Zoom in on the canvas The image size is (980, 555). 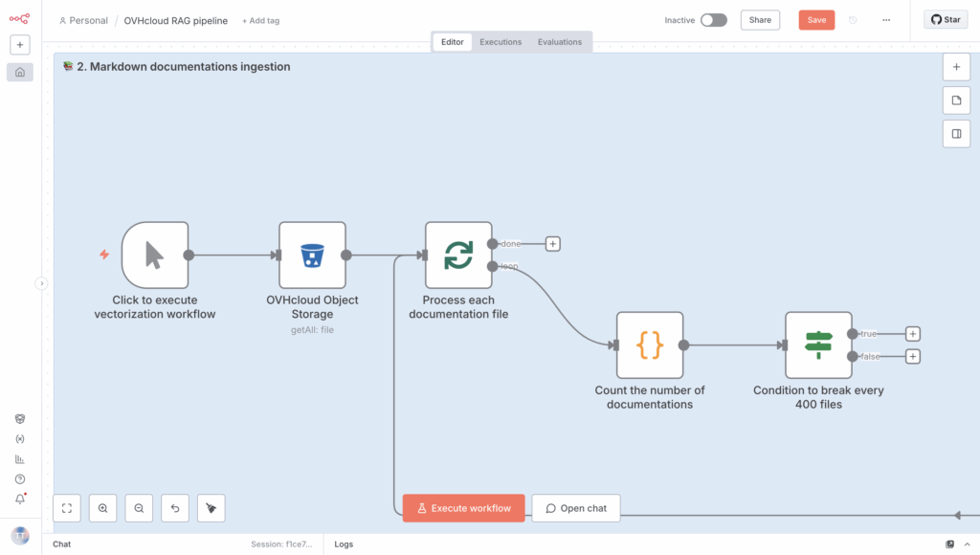point(103,508)
